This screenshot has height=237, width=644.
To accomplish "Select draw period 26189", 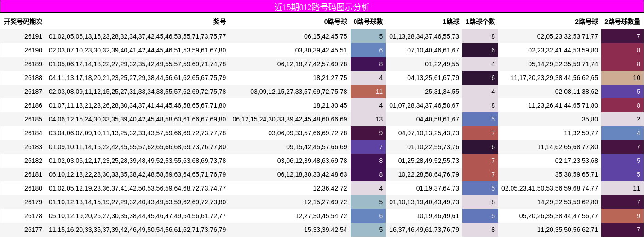I will (33, 64).
